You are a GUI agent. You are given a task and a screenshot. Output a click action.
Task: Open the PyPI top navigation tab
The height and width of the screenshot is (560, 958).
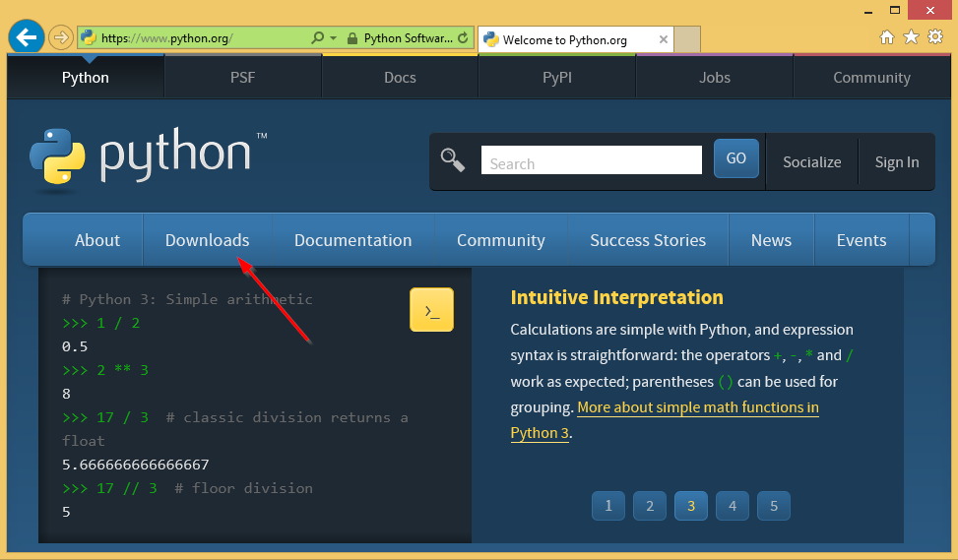tap(557, 77)
